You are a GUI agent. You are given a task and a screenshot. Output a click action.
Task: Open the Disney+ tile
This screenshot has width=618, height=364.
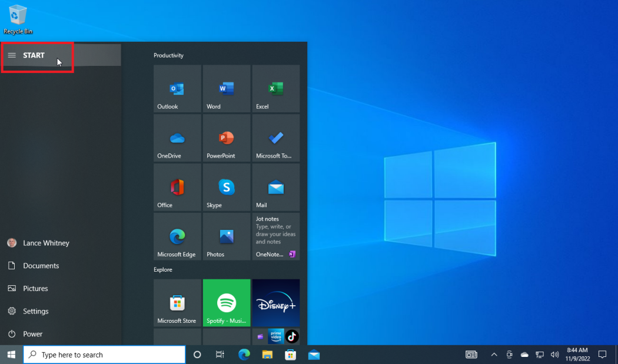[276, 303]
